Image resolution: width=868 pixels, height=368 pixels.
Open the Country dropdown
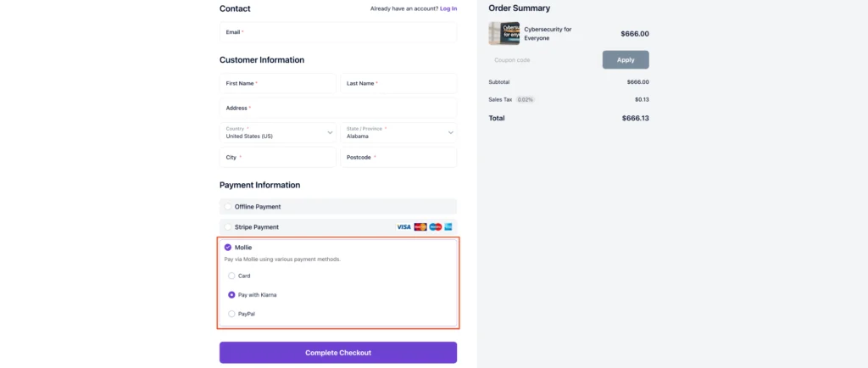(278, 132)
